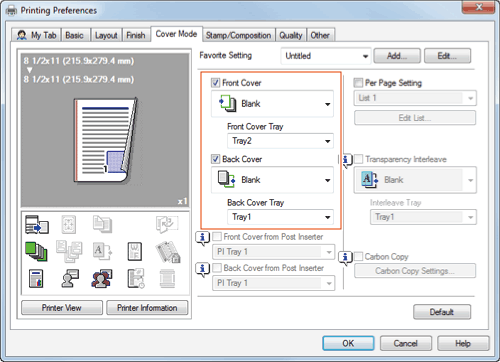Click info icon beside Transparency Interleave
The image size is (500, 362).
coord(346,160)
